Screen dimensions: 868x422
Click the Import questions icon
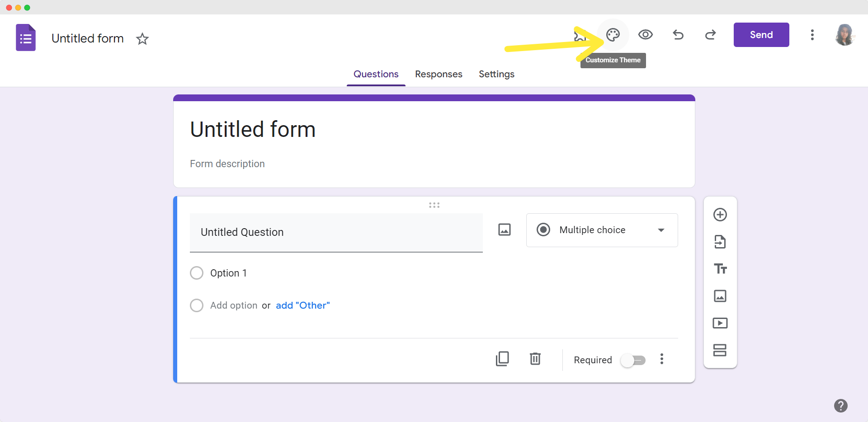[720, 242]
